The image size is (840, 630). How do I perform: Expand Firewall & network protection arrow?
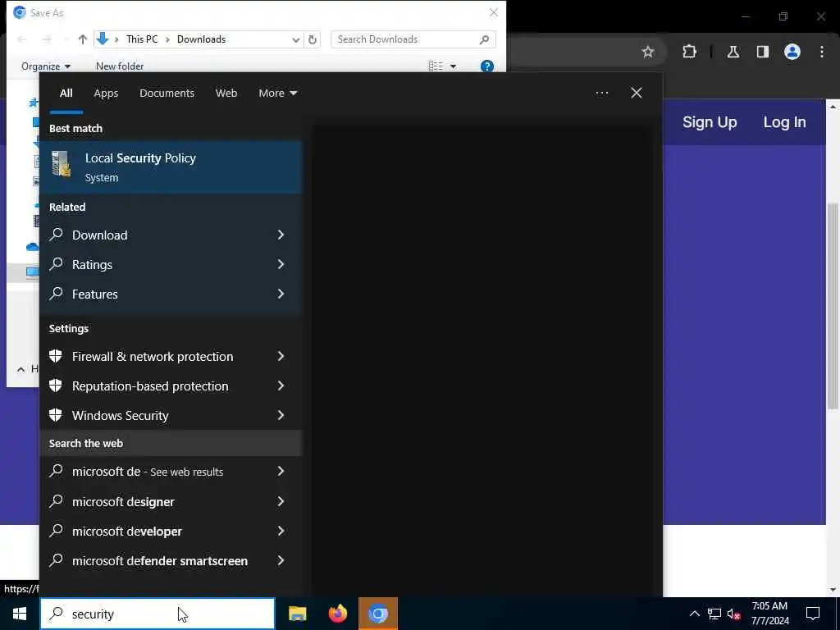point(281,356)
